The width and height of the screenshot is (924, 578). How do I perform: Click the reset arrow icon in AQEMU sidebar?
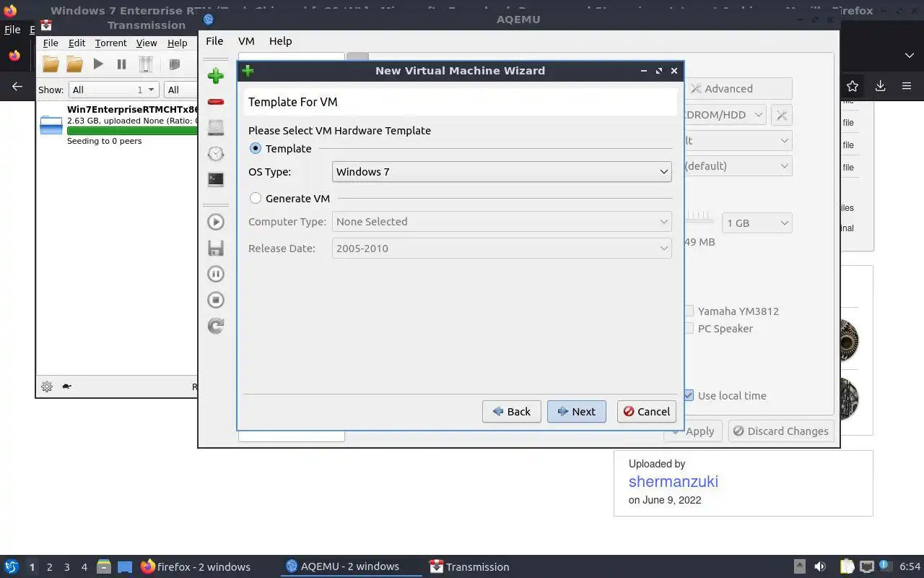(215, 326)
